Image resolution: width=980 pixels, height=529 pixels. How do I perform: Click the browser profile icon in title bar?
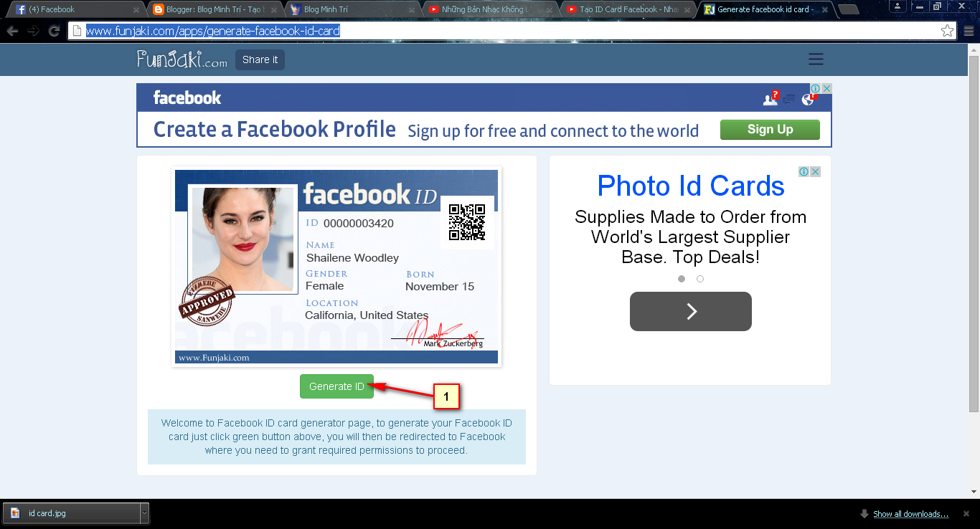(x=897, y=6)
